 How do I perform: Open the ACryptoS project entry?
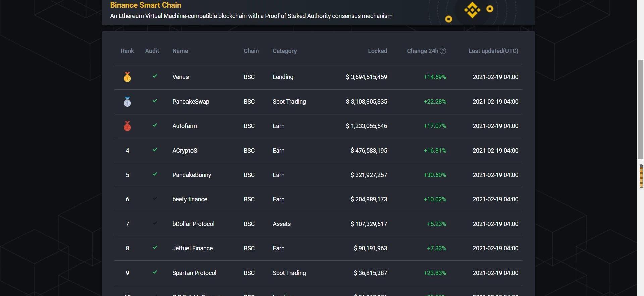coord(184,151)
